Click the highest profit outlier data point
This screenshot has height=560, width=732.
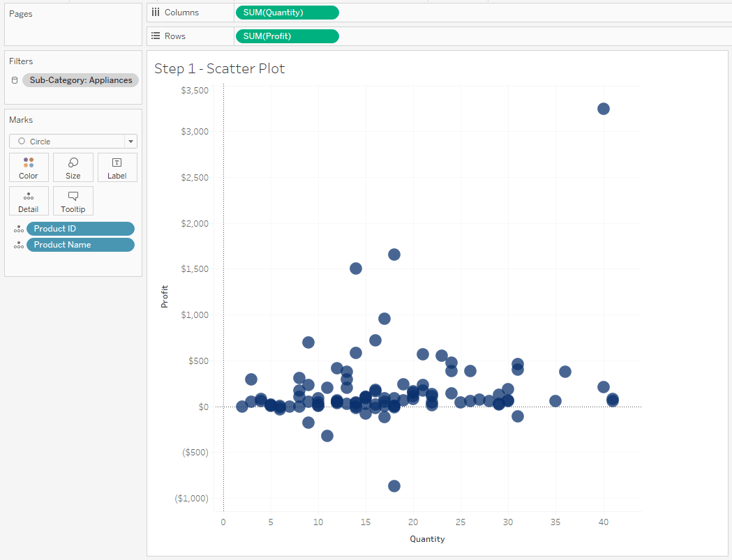(x=603, y=108)
